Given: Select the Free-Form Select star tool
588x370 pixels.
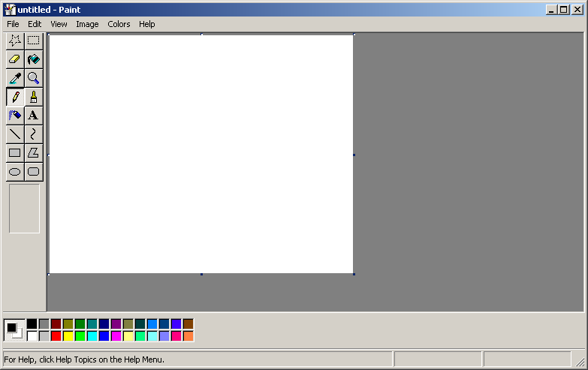Looking at the screenshot, I should coord(14,41).
